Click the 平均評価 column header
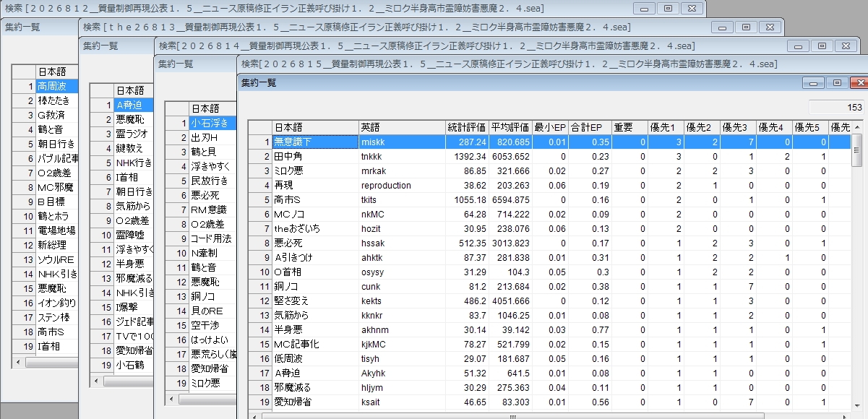Viewport: 868px width, 419px height. click(510, 127)
